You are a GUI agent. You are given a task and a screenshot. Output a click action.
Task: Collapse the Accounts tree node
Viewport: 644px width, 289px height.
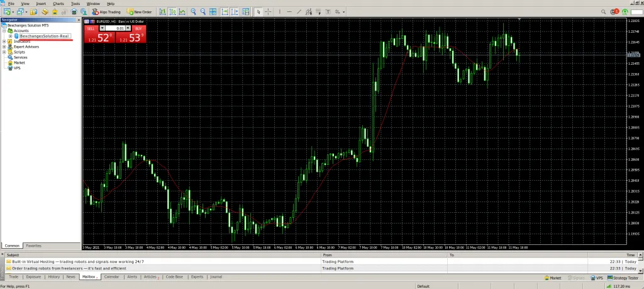(4, 31)
